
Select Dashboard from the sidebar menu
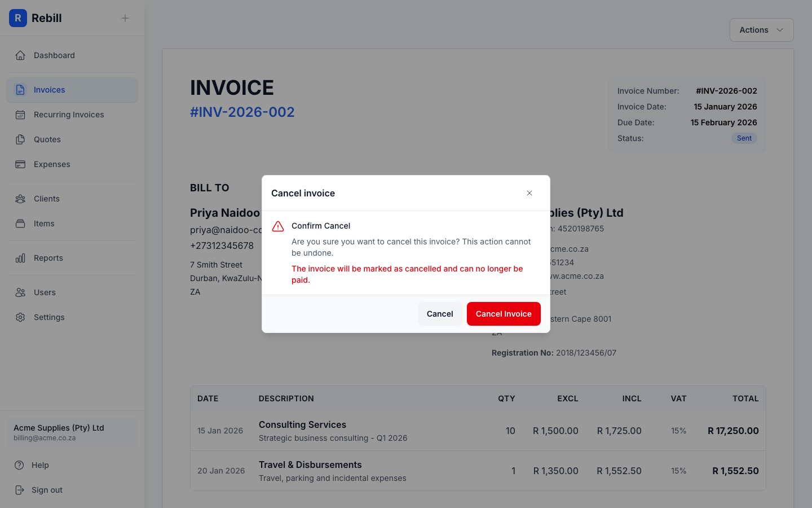click(x=54, y=55)
